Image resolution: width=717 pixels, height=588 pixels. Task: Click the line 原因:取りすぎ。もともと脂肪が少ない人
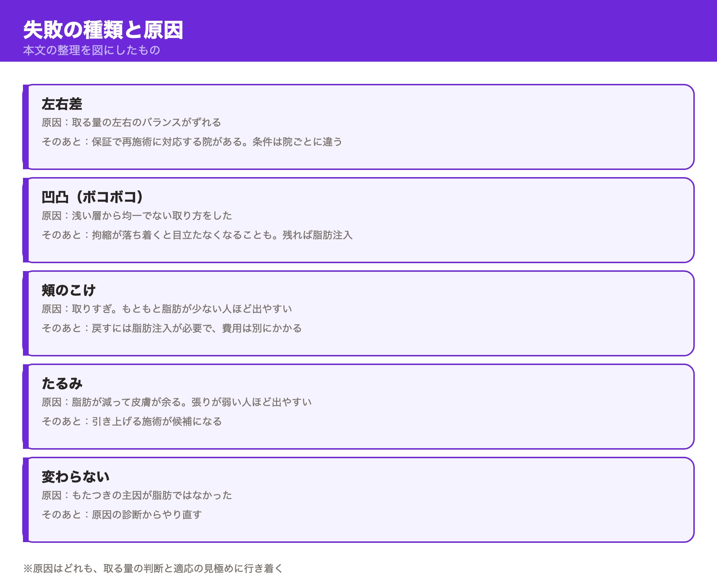pos(167,309)
